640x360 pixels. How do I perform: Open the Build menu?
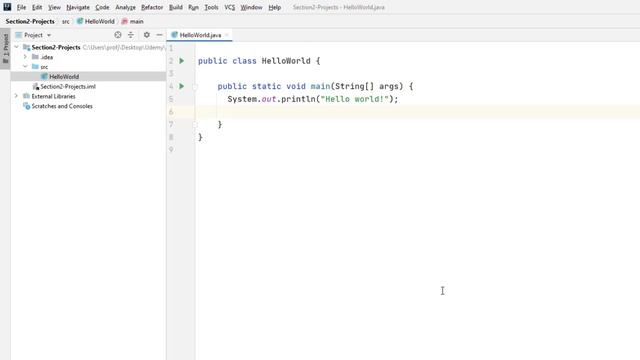176,7
